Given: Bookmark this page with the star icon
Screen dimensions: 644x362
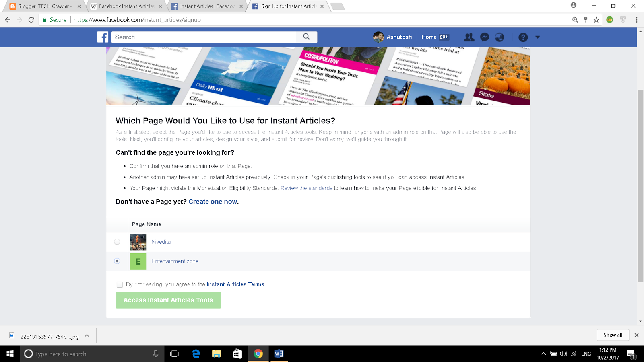Looking at the screenshot, I should coord(596,19).
